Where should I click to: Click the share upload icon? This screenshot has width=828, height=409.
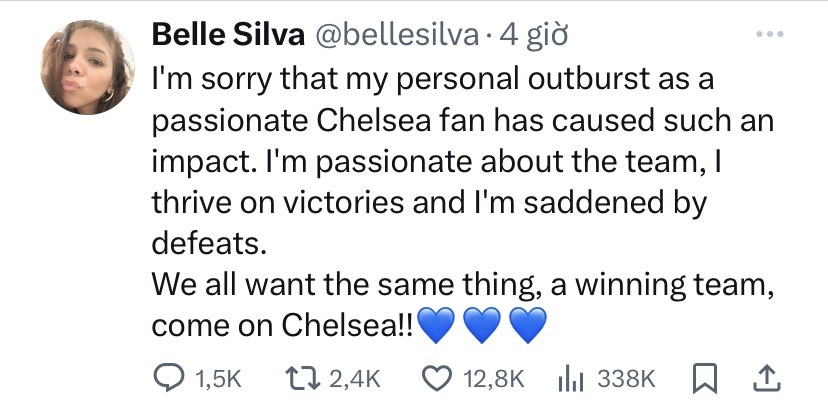click(764, 376)
